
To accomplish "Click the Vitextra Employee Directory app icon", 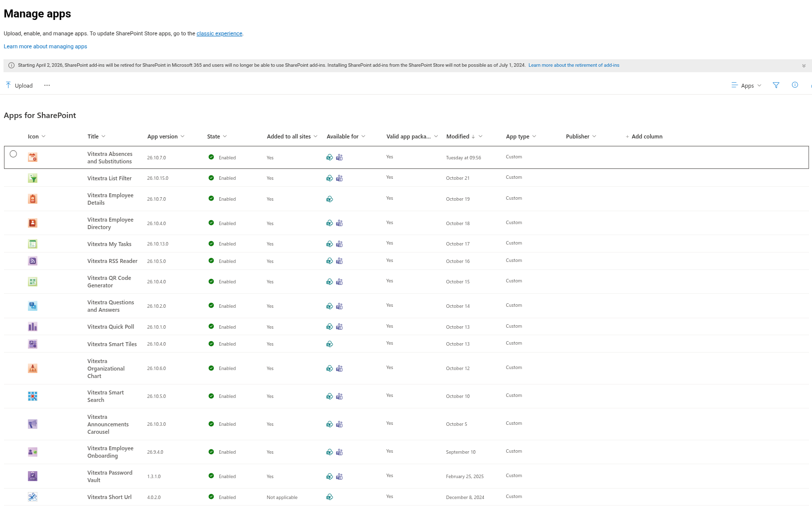I will tap(32, 223).
